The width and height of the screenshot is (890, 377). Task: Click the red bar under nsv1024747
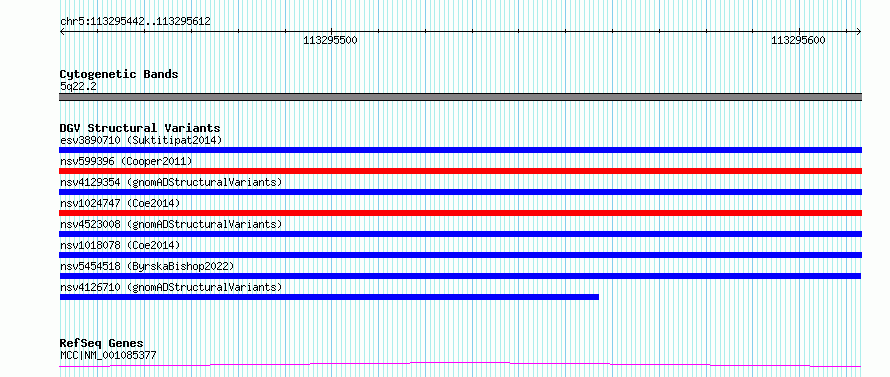(460, 213)
